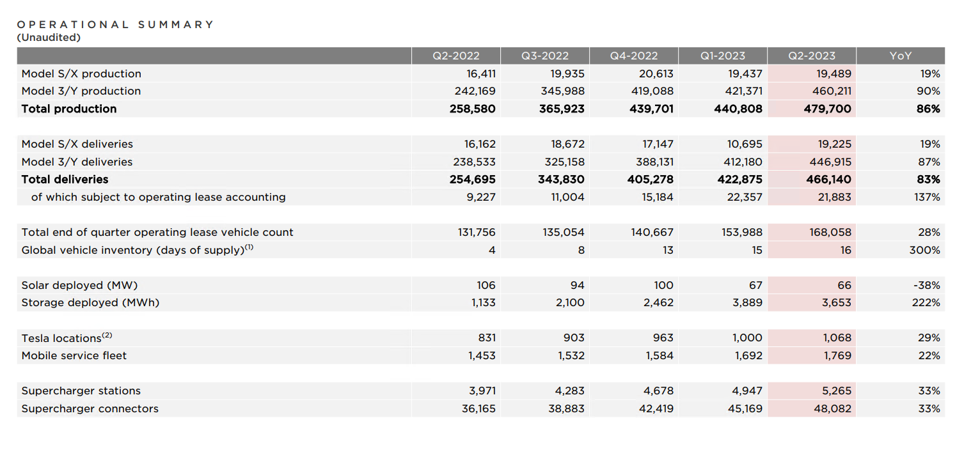Select Q3-2022 Model S/X deliveries 18,672
This screenshot has width=980, height=457.
click(569, 144)
